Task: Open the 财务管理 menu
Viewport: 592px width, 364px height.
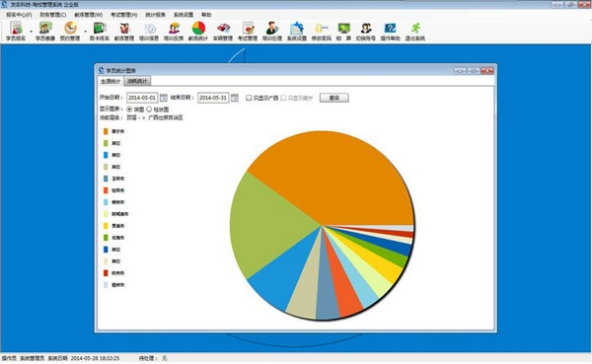Action: click(53, 15)
